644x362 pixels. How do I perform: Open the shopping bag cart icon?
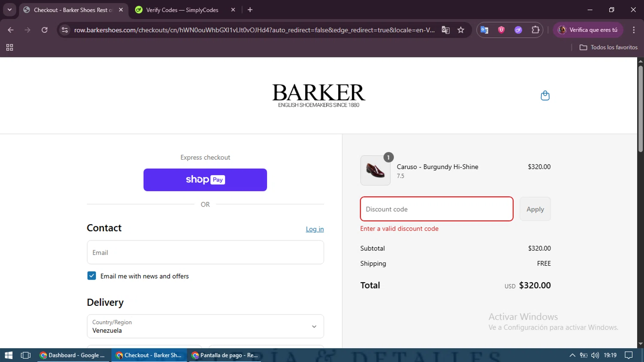pos(545,95)
